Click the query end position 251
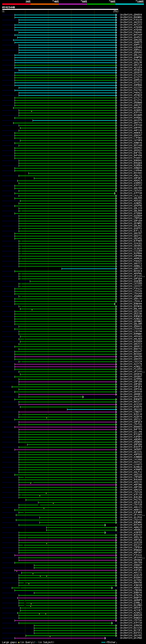Screen dimensions: 146x644 (115, 11)
